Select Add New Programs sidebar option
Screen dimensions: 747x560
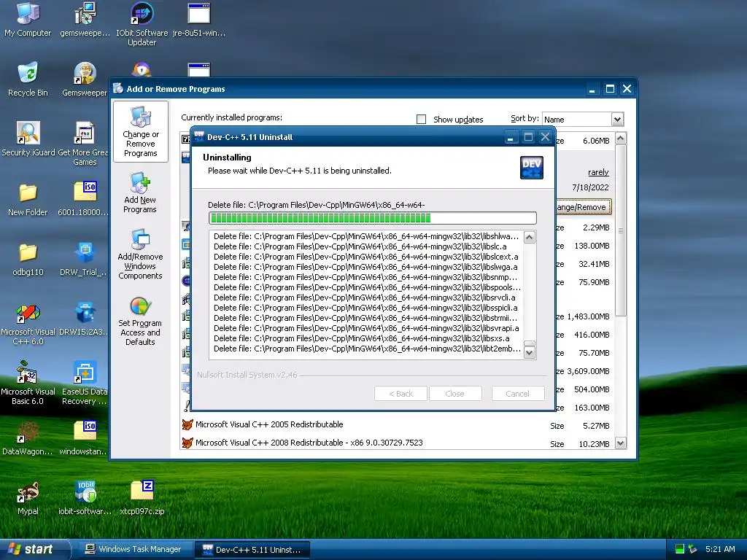click(x=140, y=193)
